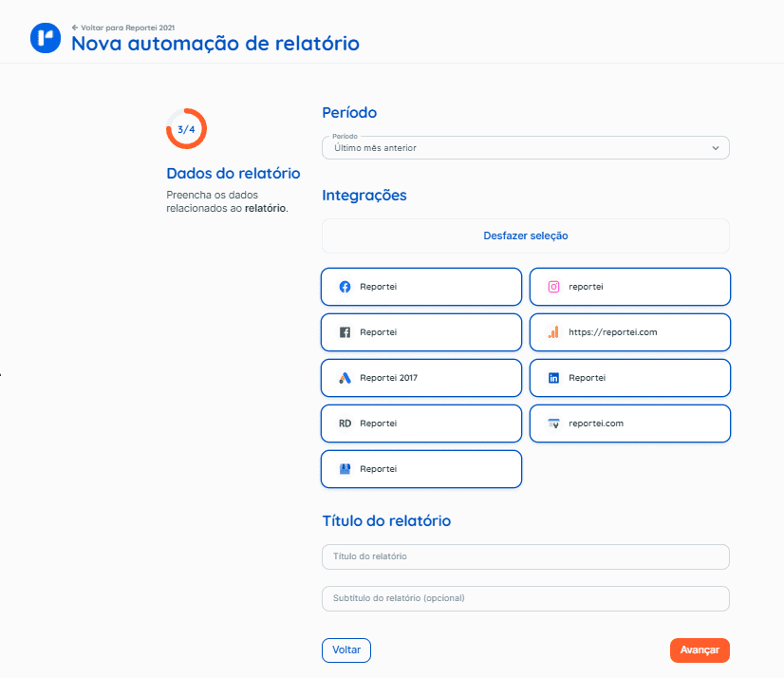The image size is (784, 678).
Task: Open the Voltar para Reportei 2021 link
Action: [x=123, y=28]
